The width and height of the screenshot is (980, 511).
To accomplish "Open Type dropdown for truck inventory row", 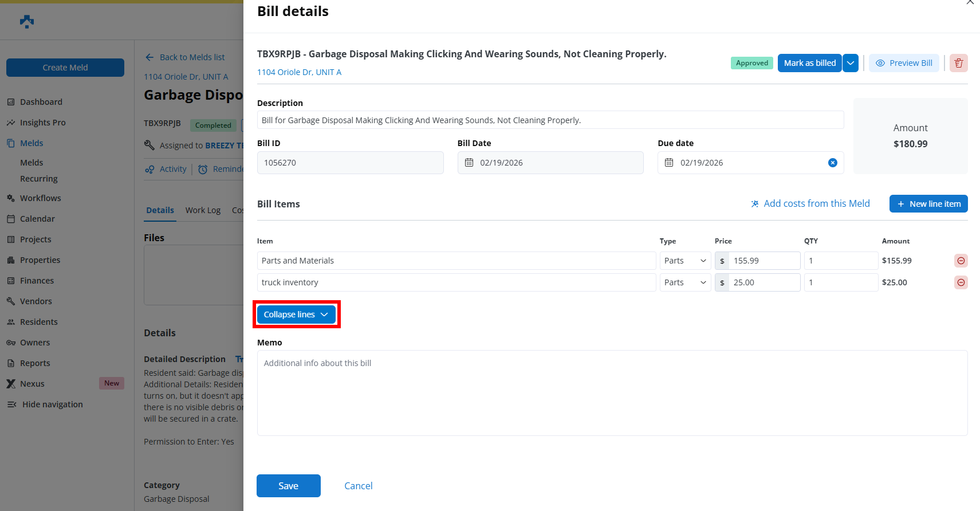I will tap(685, 282).
